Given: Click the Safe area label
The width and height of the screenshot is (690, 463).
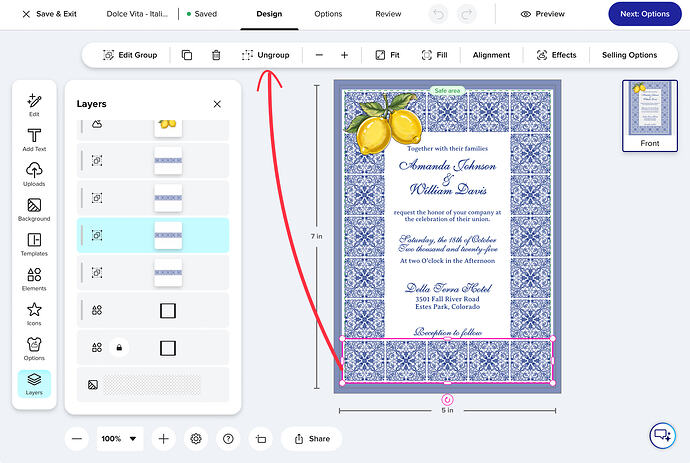Looking at the screenshot, I should (x=447, y=90).
